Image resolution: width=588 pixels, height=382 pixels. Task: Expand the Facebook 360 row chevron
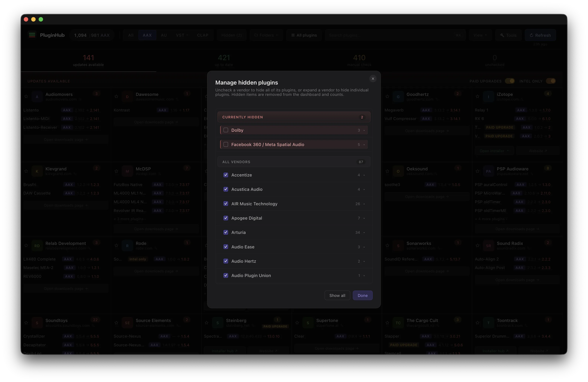tap(364, 145)
